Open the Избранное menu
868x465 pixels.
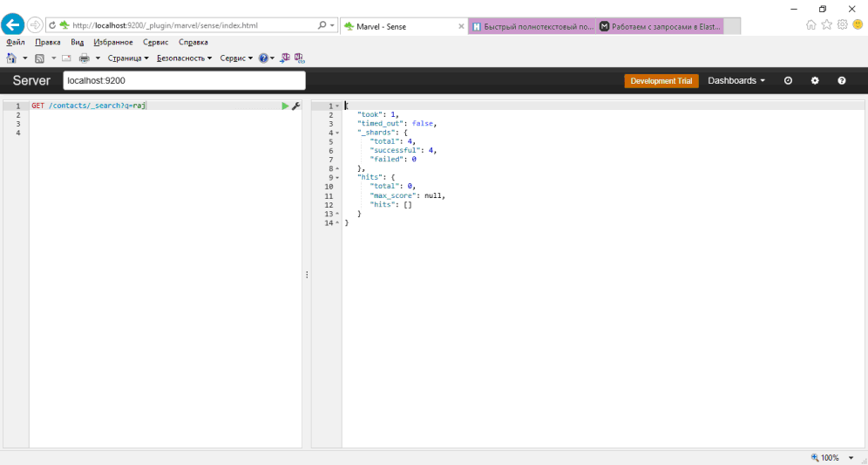pyautogui.click(x=113, y=42)
